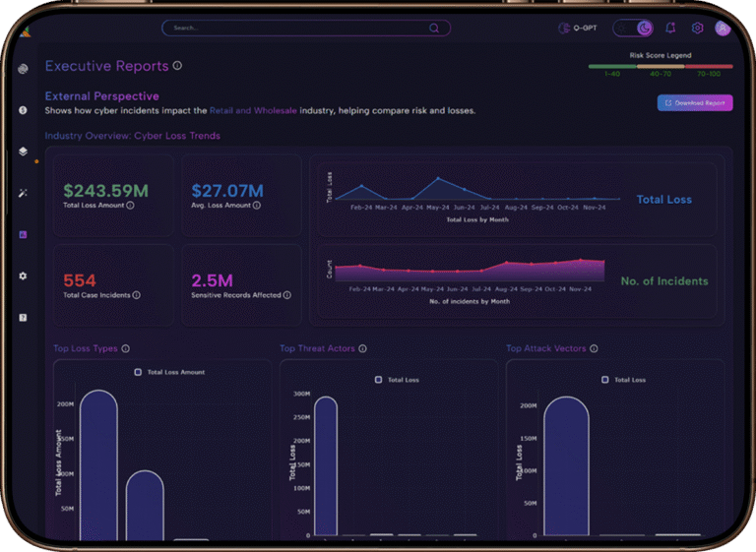
Task: Open Q-GPT assistant
Action: [x=579, y=29]
